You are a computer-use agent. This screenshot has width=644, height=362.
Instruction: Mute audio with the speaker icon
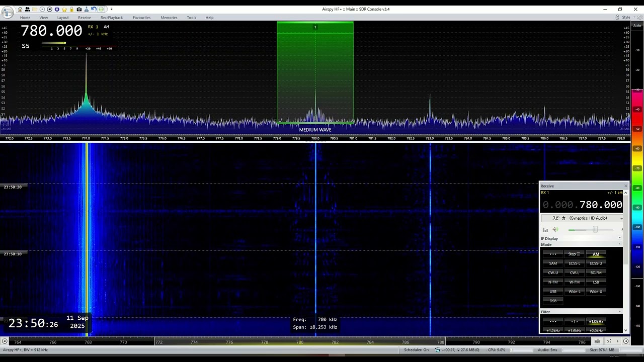(555, 230)
